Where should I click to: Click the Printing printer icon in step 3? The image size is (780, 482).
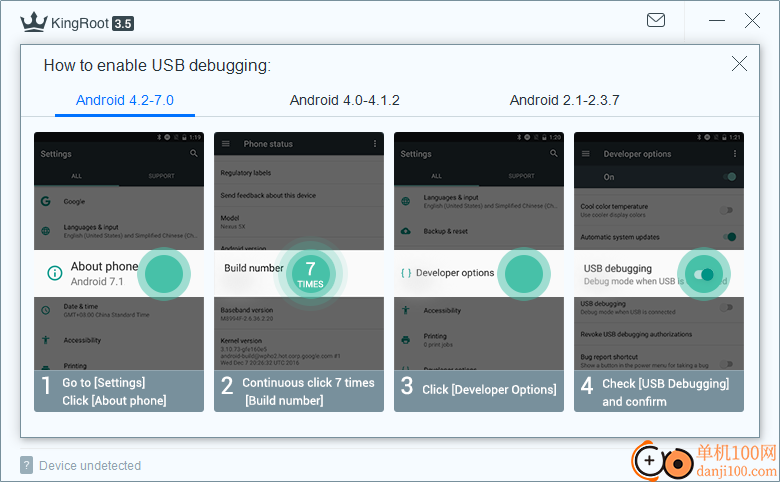point(406,340)
